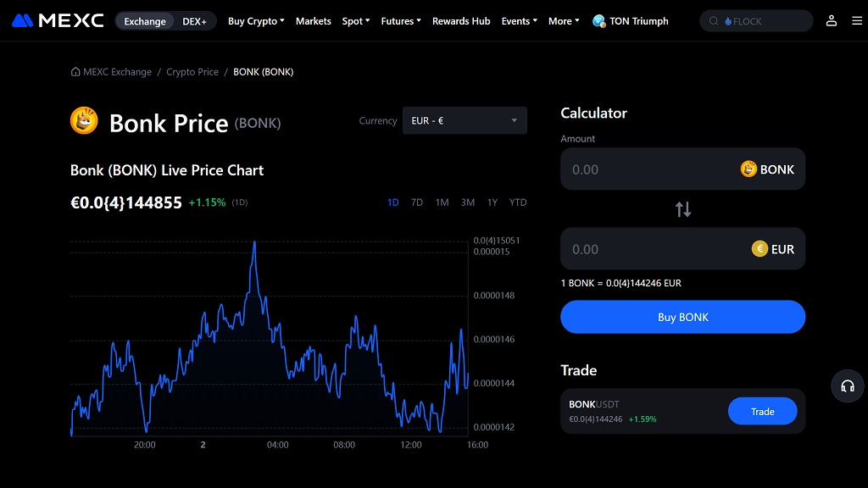The width and height of the screenshot is (868, 488).
Task: Click the TON Triumph gem icon
Action: [598, 21]
